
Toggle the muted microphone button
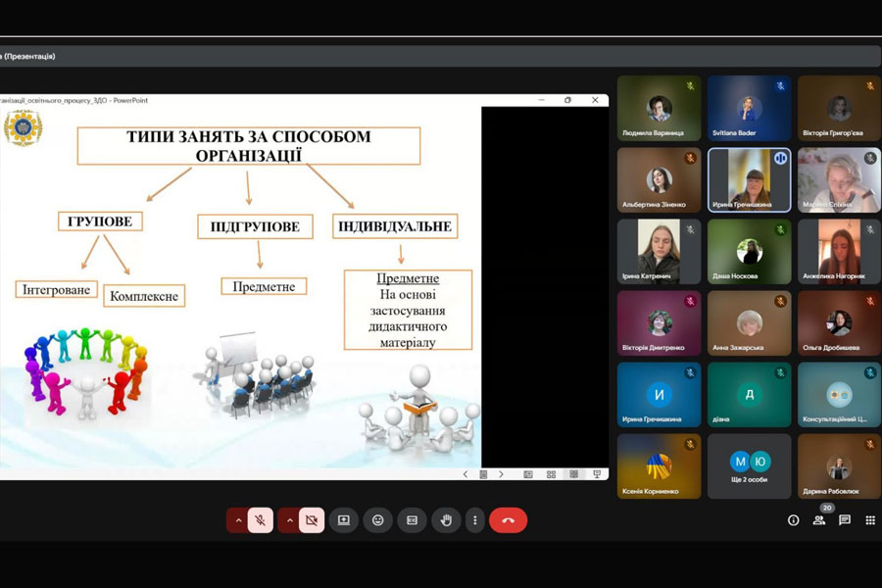click(x=261, y=520)
